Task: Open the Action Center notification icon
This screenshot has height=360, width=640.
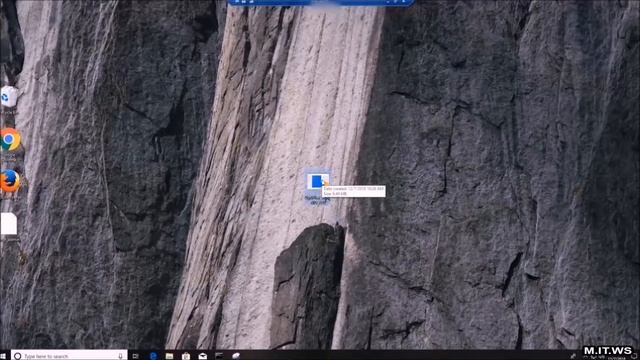Action: [x=634, y=357]
